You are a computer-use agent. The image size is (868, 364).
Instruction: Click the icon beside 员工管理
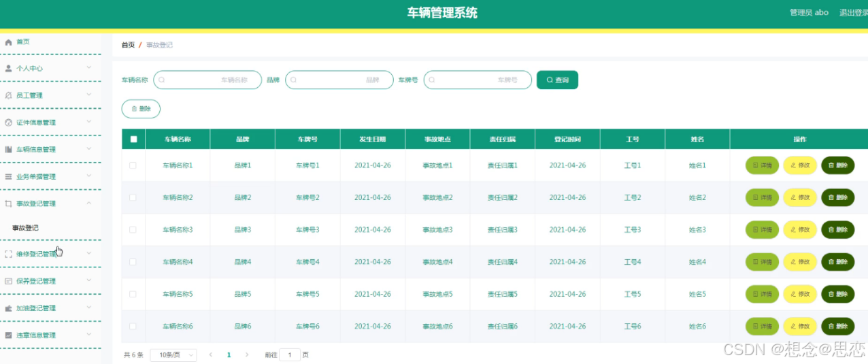pos(8,96)
